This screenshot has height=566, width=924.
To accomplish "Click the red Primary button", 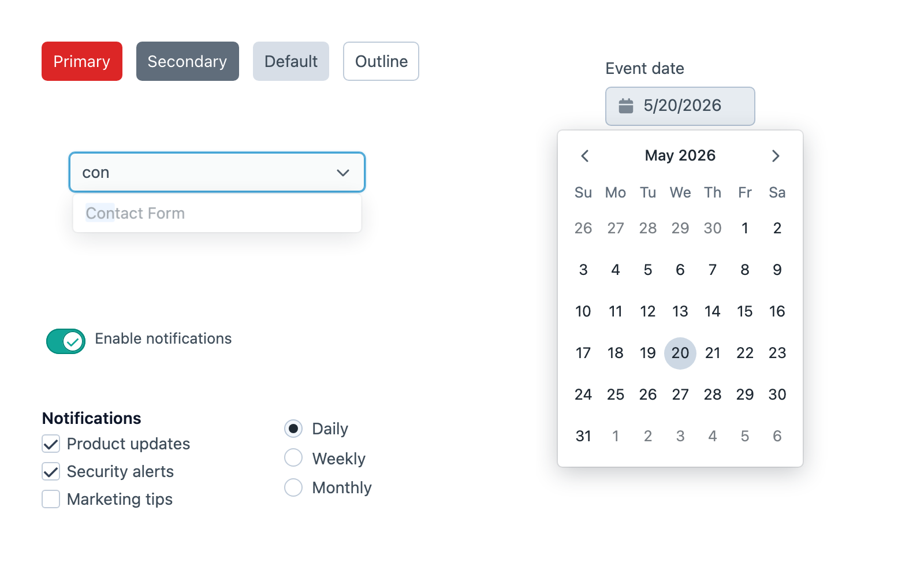I will pos(82,61).
